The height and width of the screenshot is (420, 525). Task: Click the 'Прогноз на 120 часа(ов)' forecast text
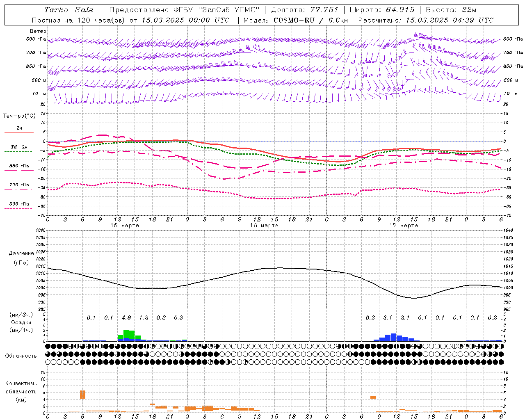[79, 20]
